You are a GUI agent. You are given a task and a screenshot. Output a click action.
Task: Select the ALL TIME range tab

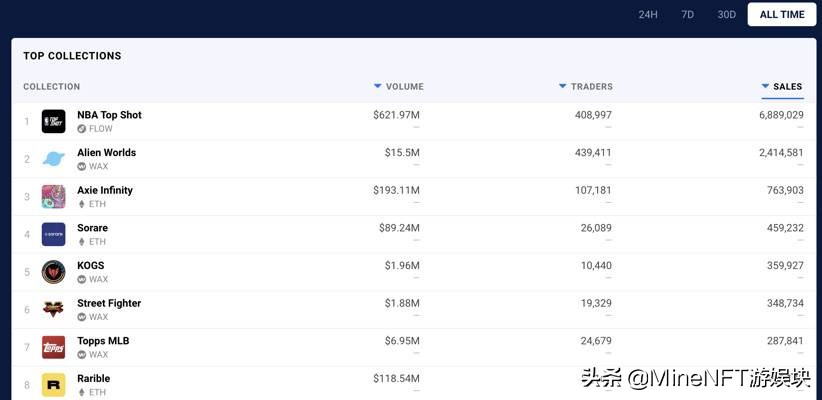pyautogui.click(x=782, y=15)
